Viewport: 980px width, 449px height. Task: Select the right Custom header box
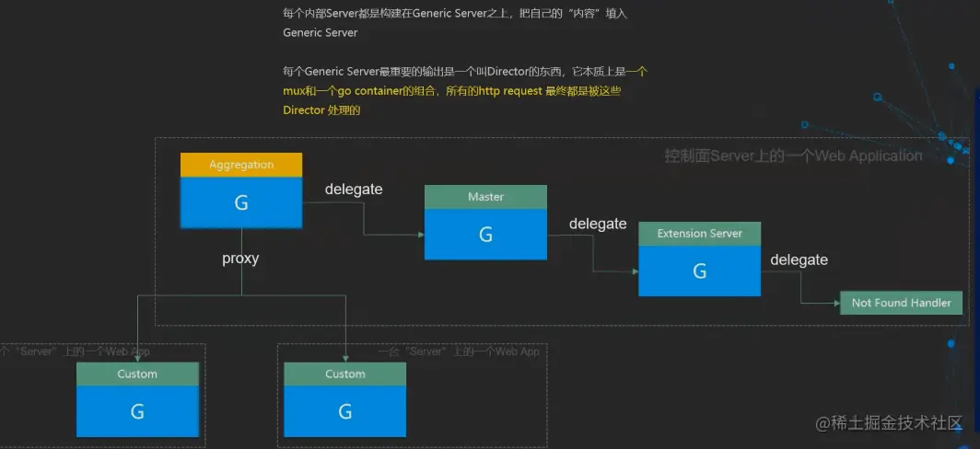pos(345,374)
